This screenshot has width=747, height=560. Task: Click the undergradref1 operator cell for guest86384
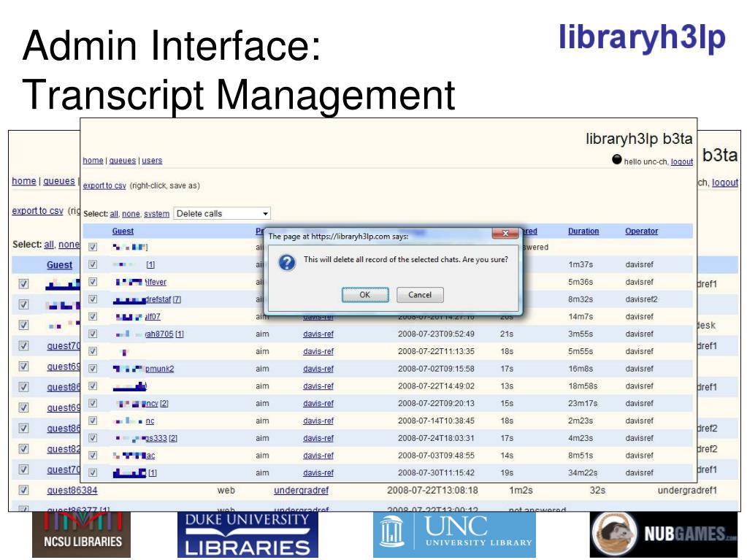coord(687,490)
